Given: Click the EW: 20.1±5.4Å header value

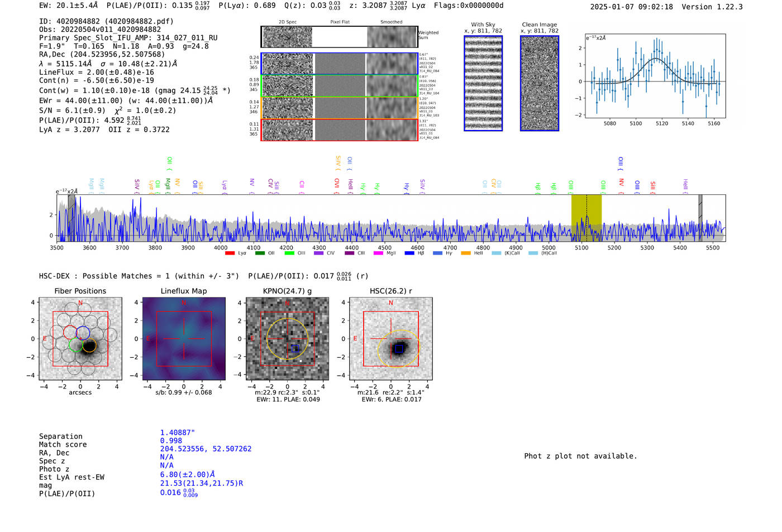Looking at the screenshot, I should point(69,6).
